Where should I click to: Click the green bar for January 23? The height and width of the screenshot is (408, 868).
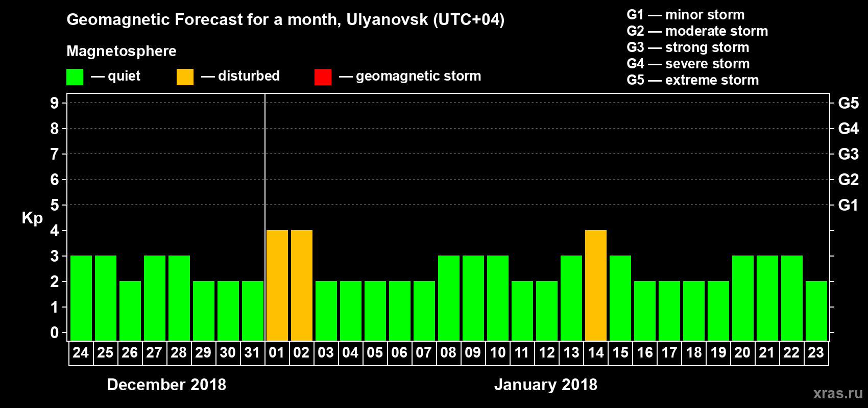tap(816, 311)
